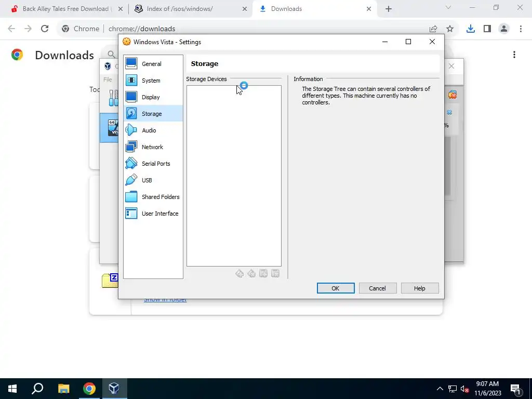
Task: Open Serial Ports settings category
Action: 153,164
